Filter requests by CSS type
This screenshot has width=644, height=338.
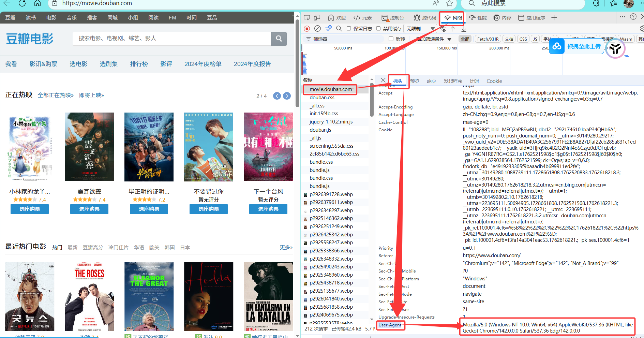click(x=523, y=39)
